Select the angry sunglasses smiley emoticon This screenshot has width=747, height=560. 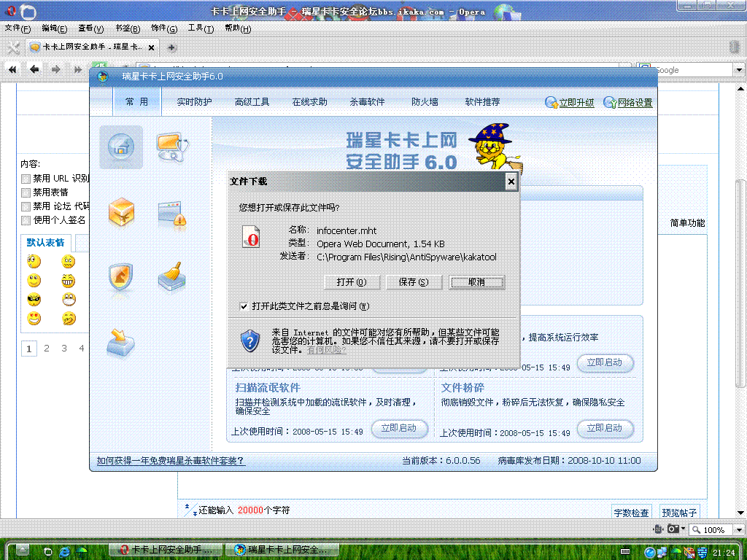point(34,300)
